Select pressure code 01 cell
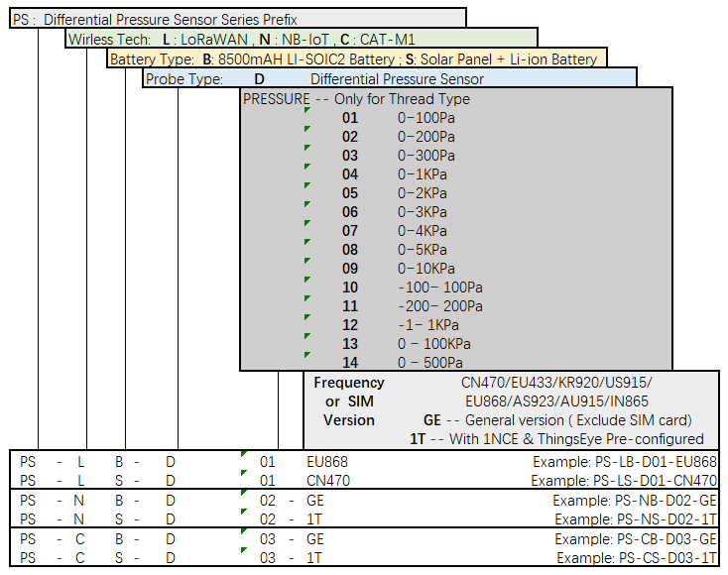The width and height of the screenshot is (728, 575). click(350, 118)
